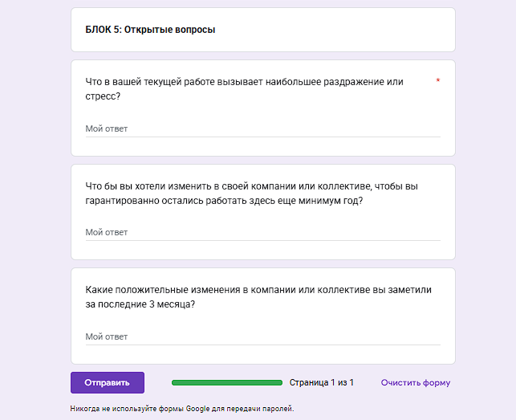Click the Очистить форму link
516x420 pixels.
point(415,383)
